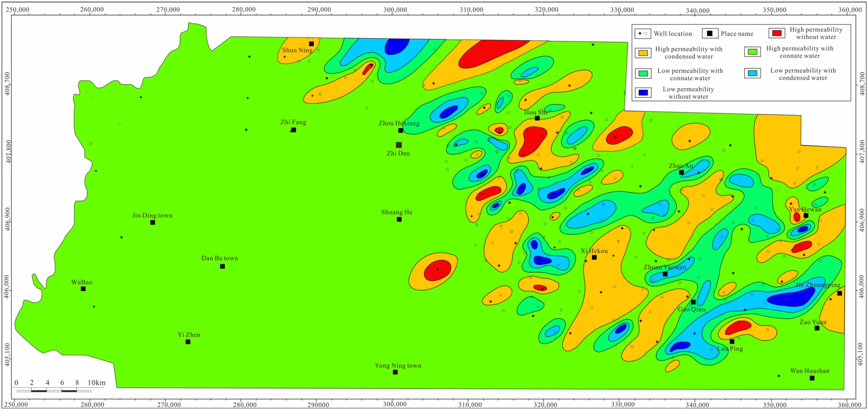Click the black Place name legend symbol
The width and height of the screenshot is (868, 410).
[710, 33]
